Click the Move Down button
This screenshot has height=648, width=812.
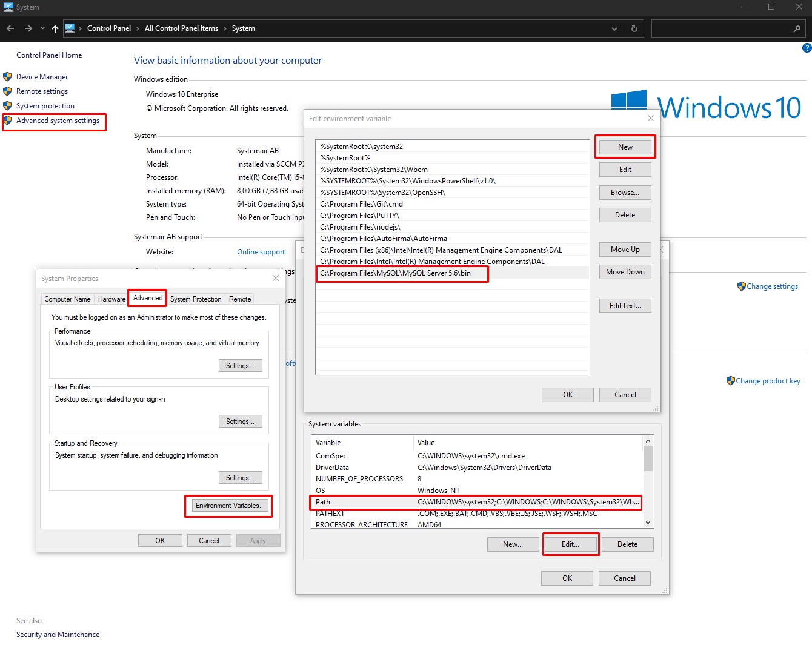[625, 272]
